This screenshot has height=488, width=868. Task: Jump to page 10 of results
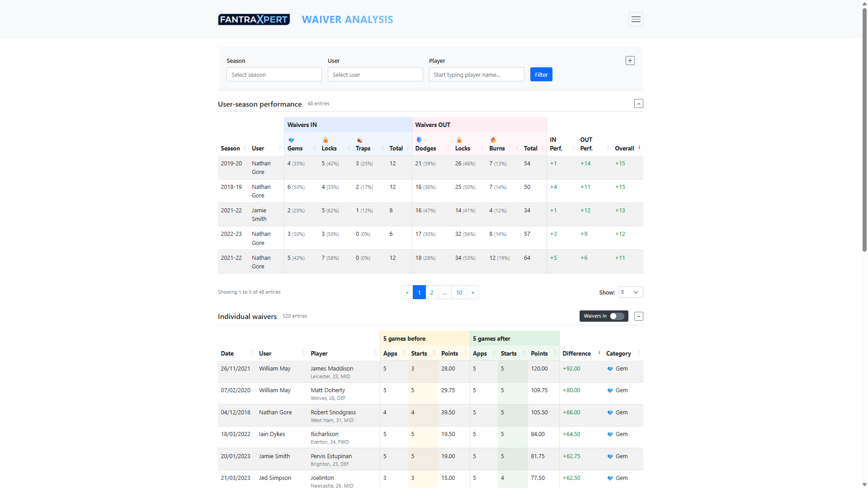[x=459, y=292]
